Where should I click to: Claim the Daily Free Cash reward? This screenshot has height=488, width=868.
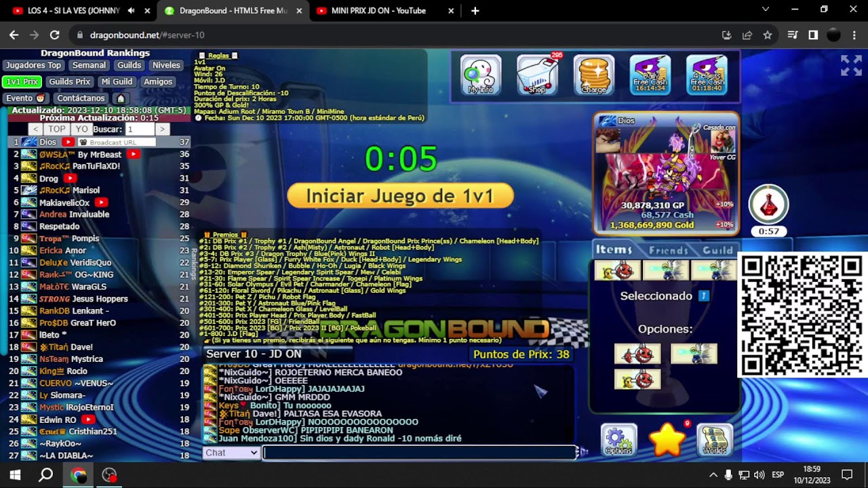pyautogui.click(x=650, y=75)
